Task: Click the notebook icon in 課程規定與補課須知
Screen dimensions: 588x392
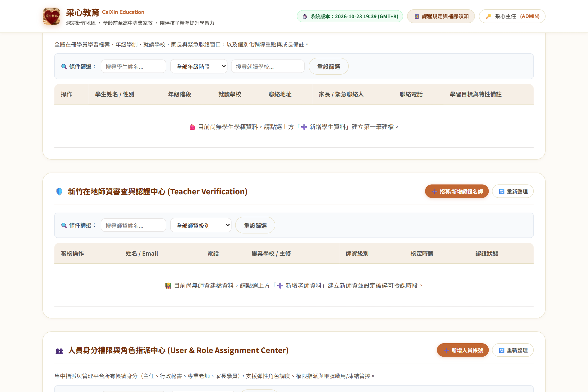Action: tap(416, 16)
